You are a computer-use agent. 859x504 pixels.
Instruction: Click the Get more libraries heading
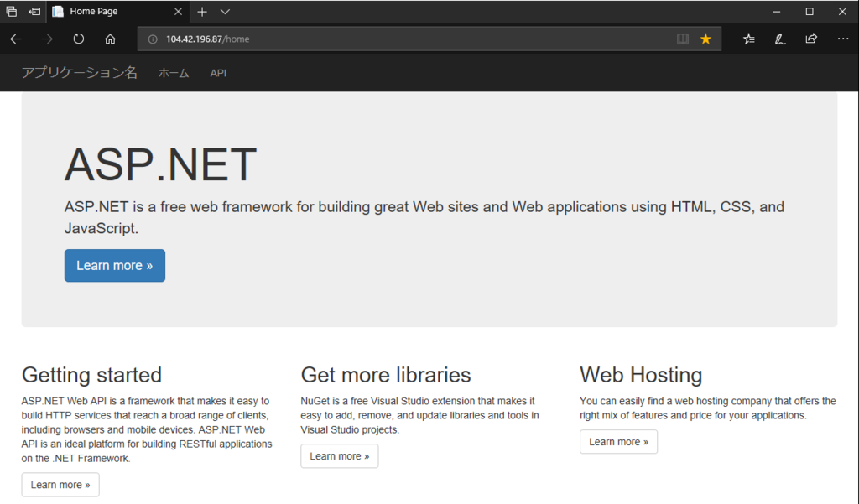point(386,375)
